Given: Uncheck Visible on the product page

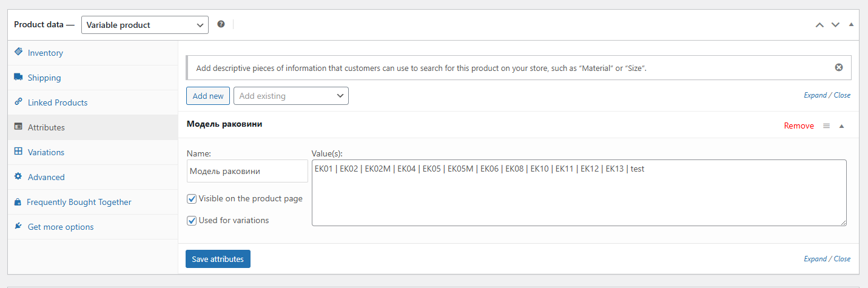Looking at the screenshot, I should tap(192, 199).
